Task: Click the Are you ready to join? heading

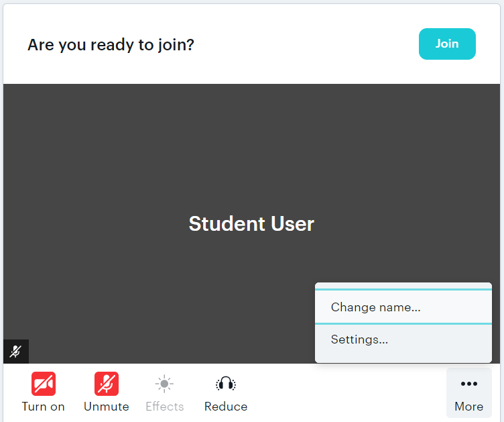Action: point(111,45)
